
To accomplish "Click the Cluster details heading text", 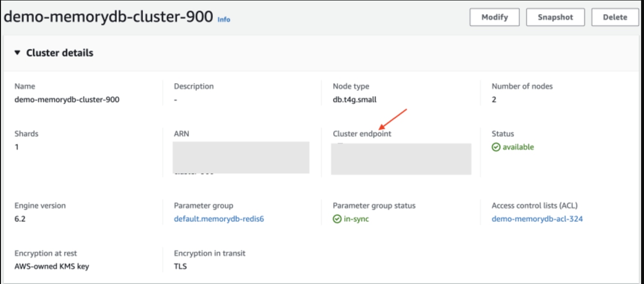I will point(60,53).
